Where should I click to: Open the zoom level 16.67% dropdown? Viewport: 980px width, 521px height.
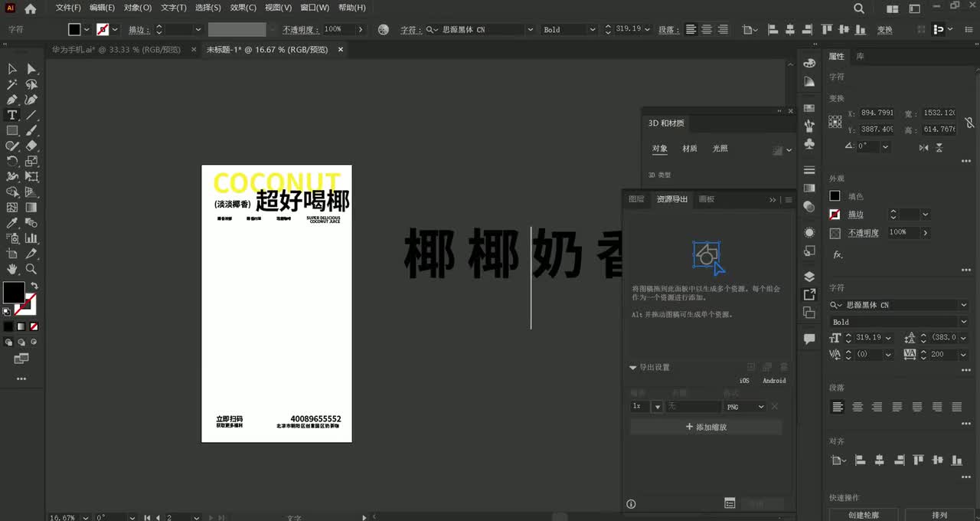[x=85, y=518]
